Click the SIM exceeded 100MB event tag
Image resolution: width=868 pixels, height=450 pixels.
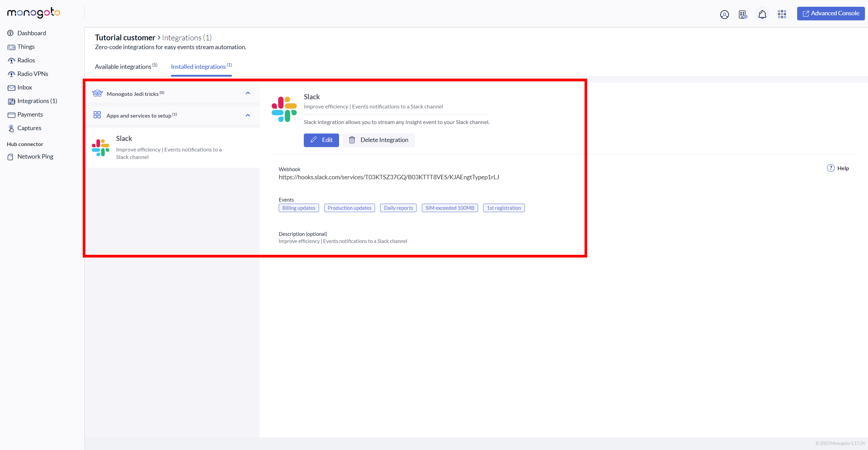(x=450, y=208)
